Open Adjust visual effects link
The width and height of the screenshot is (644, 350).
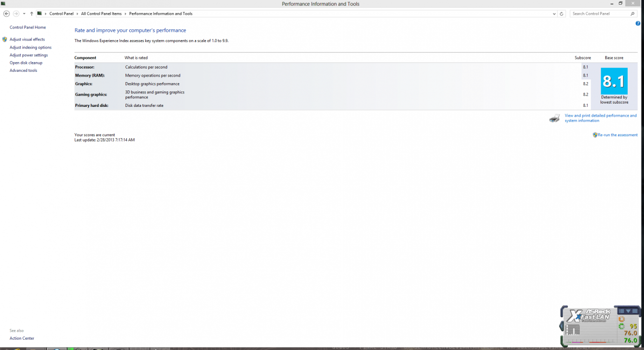point(27,40)
